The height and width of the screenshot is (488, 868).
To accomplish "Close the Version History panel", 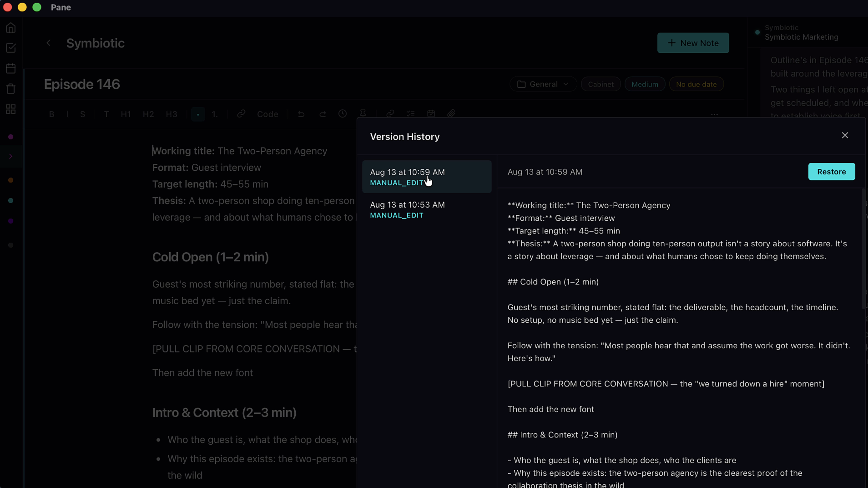I will tap(845, 135).
